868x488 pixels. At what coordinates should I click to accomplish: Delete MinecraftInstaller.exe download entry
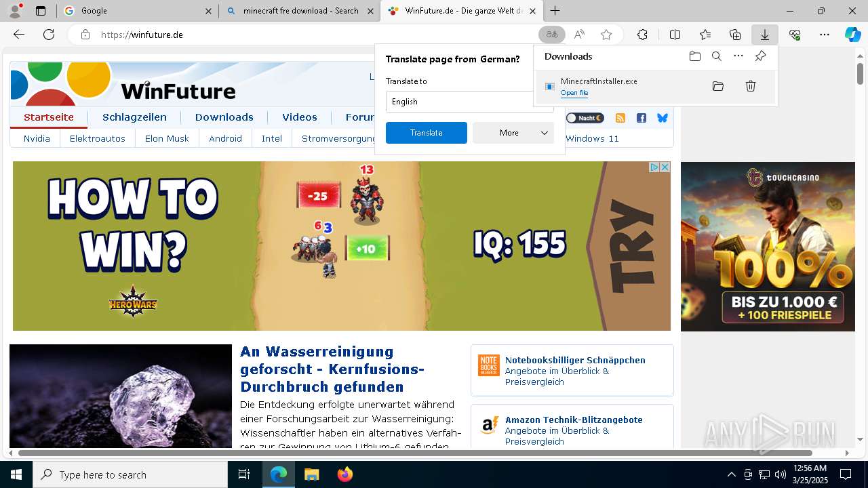click(751, 86)
